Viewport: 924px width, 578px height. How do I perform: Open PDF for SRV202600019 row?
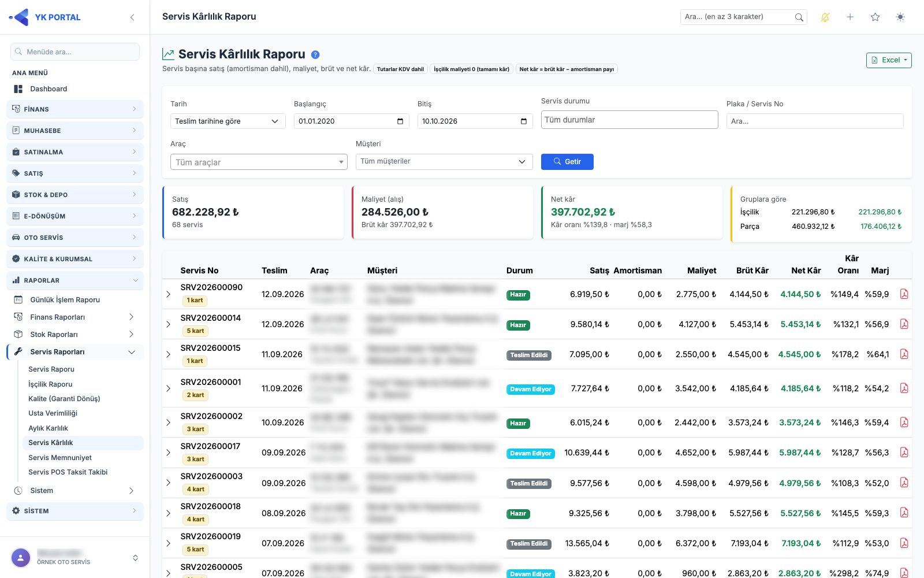coord(904,543)
